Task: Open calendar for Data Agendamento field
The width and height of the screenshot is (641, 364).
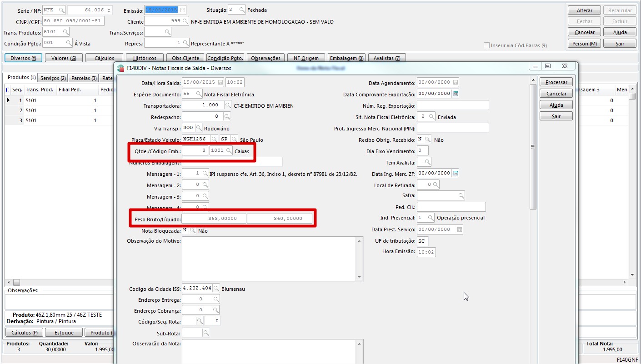Action: pos(456,83)
